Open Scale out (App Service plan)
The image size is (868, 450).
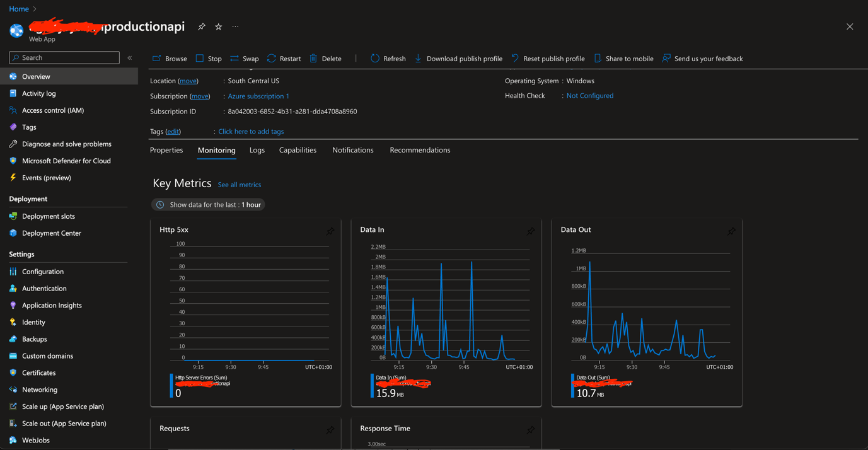coord(64,424)
